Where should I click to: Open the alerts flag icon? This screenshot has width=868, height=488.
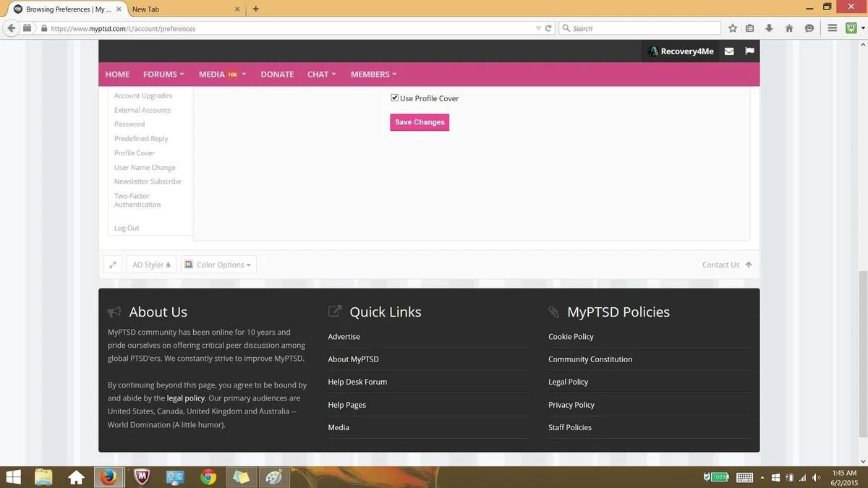[749, 51]
